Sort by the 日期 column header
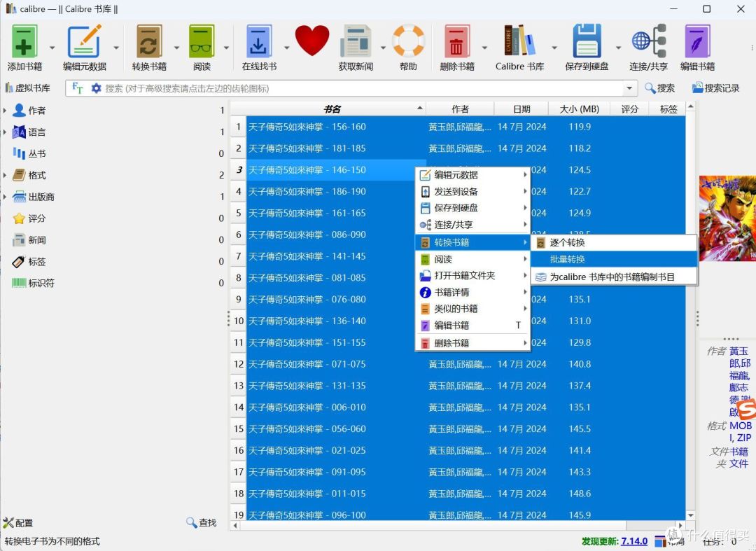This screenshot has height=551, width=756. tap(521, 109)
